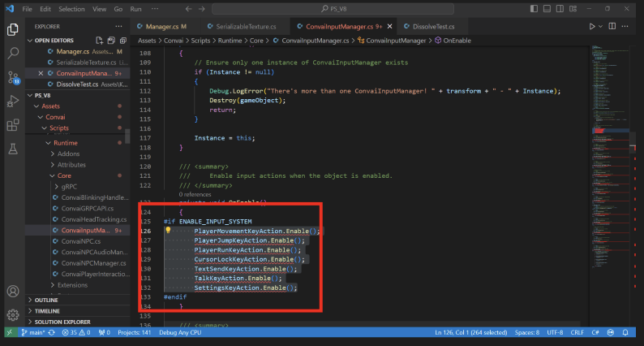The height and width of the screenshot is (346, 644).
Task: Open the notifications bell
Action: point(625,332)
